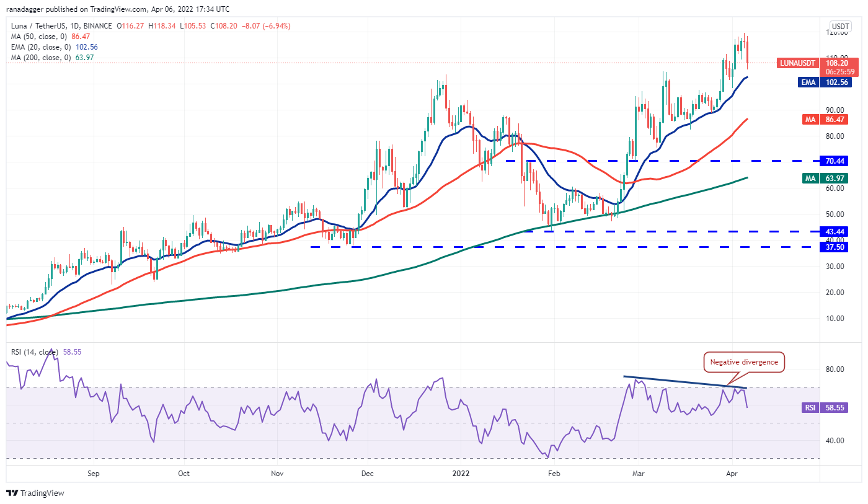Click the Mar label on time axis
This screenshot has height=504, width=868.
tap(637, 473)
